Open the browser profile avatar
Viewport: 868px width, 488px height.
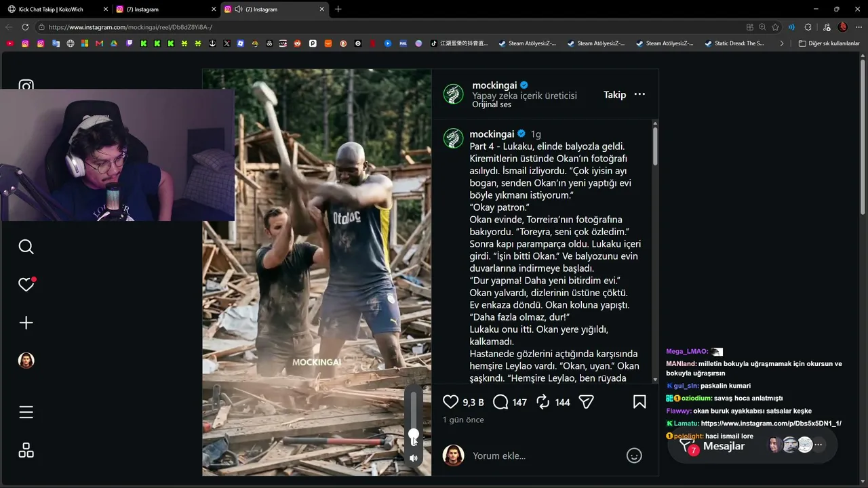[x=843, y=27]
